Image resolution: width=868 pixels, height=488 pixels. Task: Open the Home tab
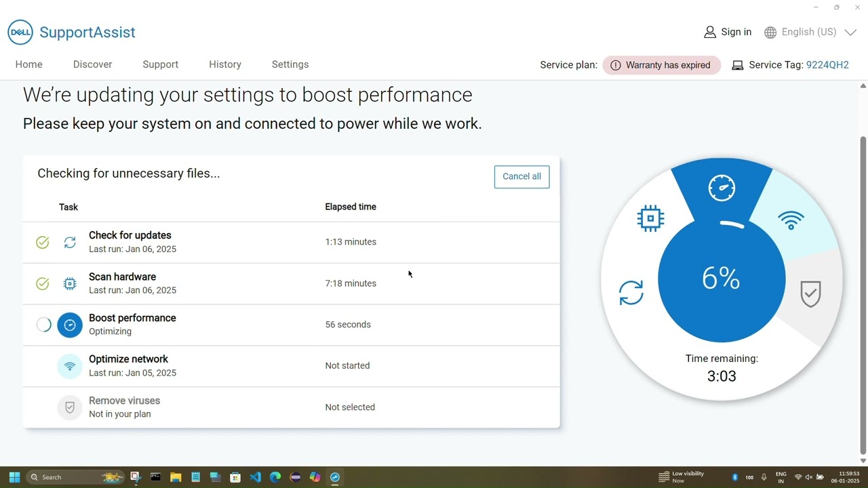coord(29,64)
